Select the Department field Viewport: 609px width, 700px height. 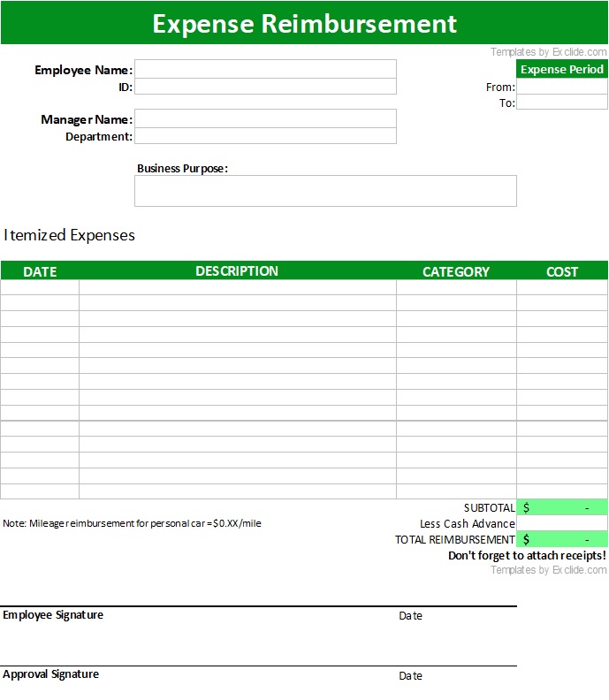(x=265, y=136)
